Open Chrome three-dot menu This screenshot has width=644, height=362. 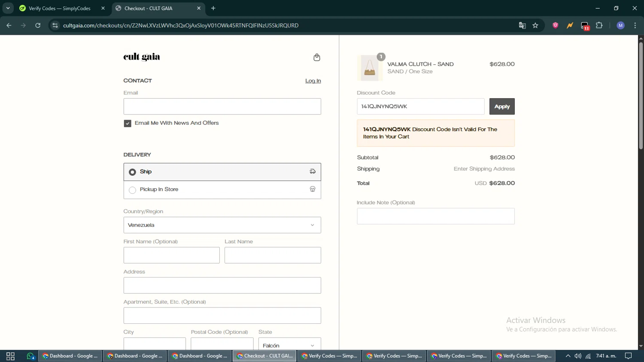635,25
